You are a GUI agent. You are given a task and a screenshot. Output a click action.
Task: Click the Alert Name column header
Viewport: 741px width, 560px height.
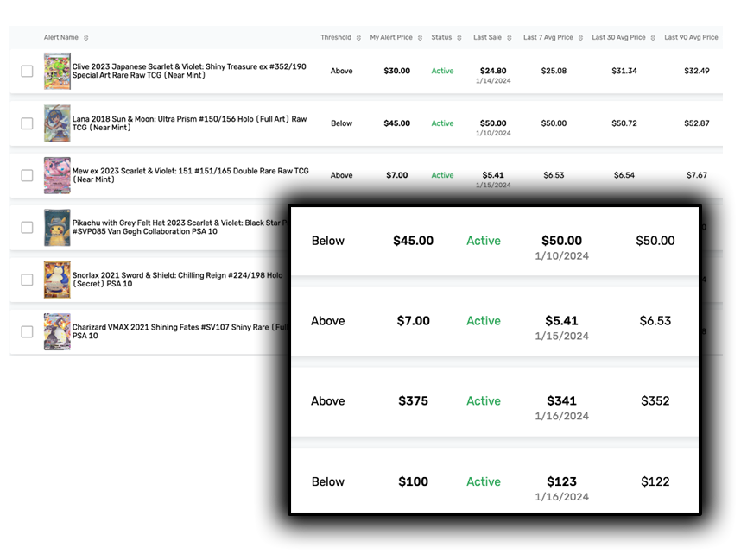pos(61,37)
